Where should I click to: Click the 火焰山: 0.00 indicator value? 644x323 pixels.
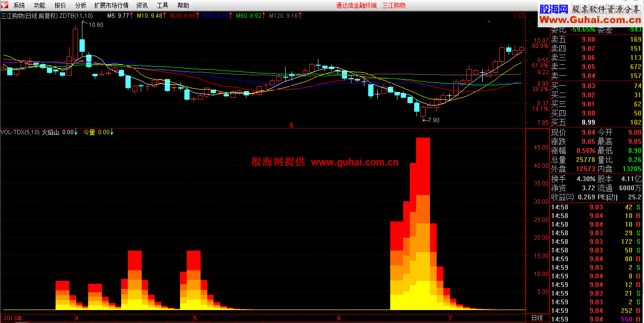click(x=57, y=132)
